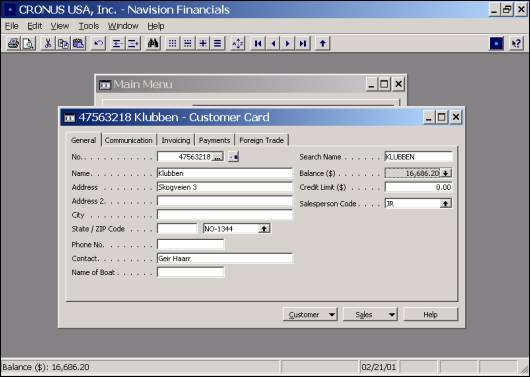Go to the next record
Viewport: 530px width, 377px height.
tap(288, 43)
